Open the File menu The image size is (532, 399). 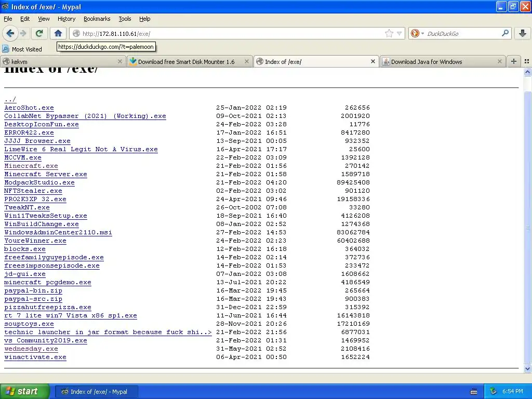(x=8, y=19)
